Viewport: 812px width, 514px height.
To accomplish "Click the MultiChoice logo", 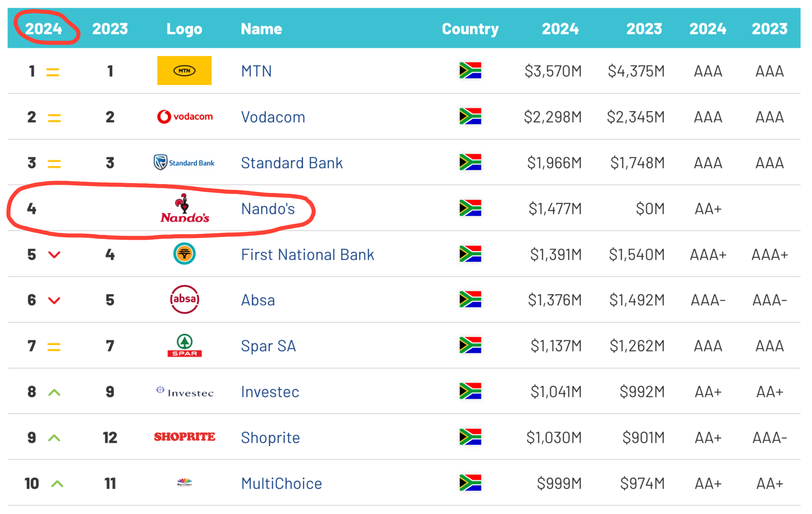I will point(185,483).
